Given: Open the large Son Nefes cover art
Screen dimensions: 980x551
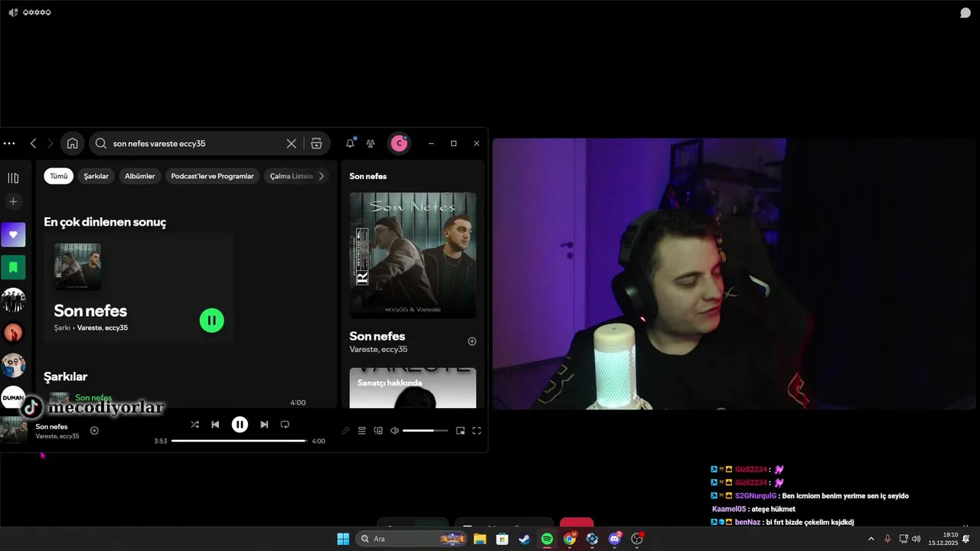Looking at the screenshot, I should pos(413,255).
